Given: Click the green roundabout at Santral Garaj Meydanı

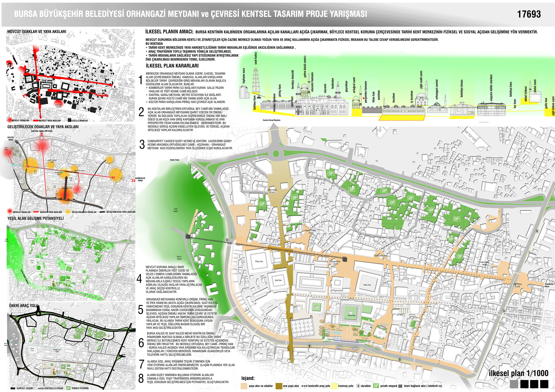Looking at the screenshot, I should [276, 153].
